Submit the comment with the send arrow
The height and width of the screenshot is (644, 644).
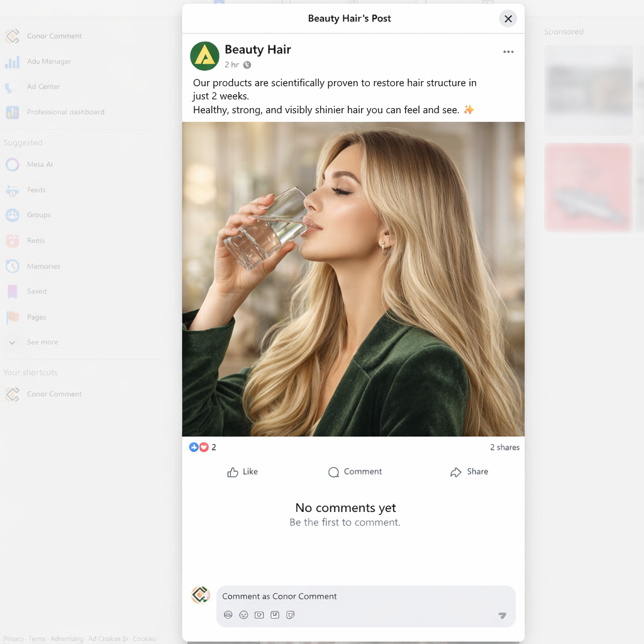(x=502, y=616)
